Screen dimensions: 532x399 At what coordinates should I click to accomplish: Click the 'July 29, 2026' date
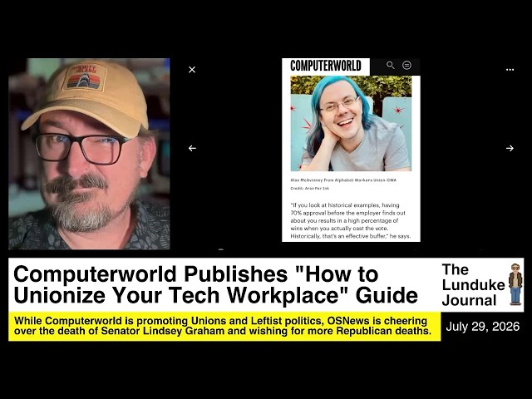tap(483, 327)
